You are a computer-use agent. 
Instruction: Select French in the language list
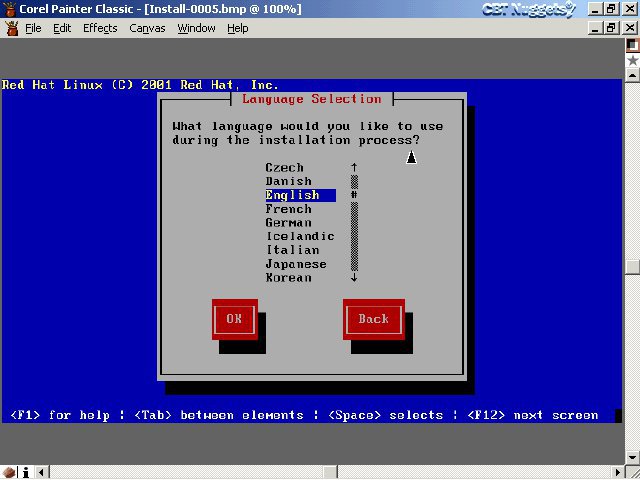point(289,209)
